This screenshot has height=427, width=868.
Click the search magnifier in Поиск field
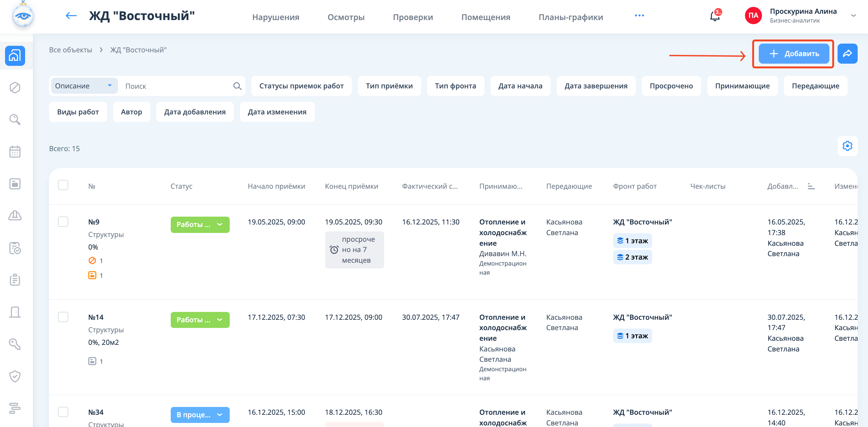(x=237, y=86)
